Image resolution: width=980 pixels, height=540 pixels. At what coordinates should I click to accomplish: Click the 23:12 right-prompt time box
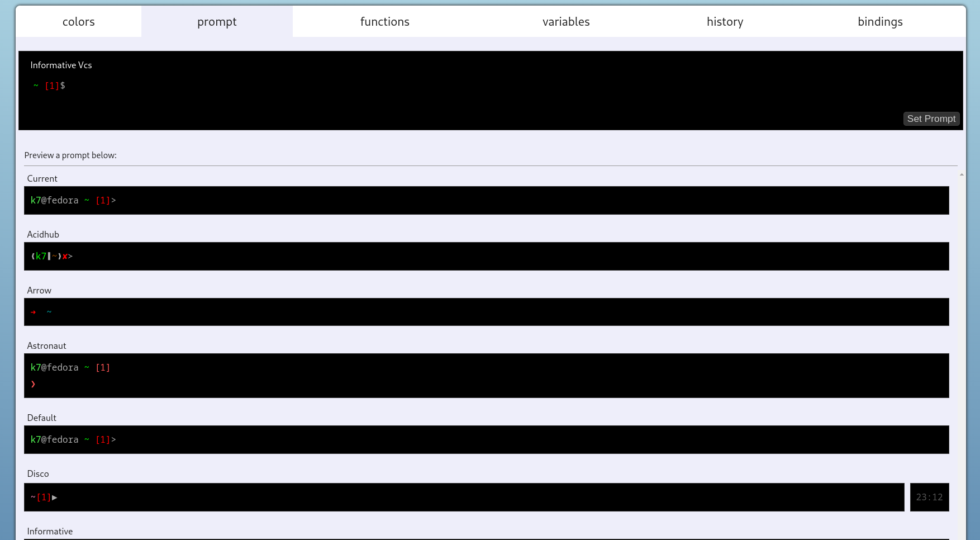(929, 497)
